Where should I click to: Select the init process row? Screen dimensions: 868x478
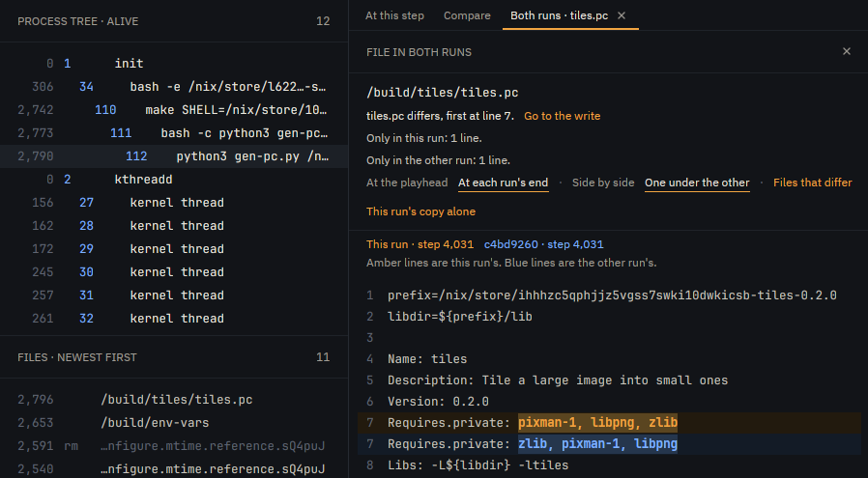(174, 64)
